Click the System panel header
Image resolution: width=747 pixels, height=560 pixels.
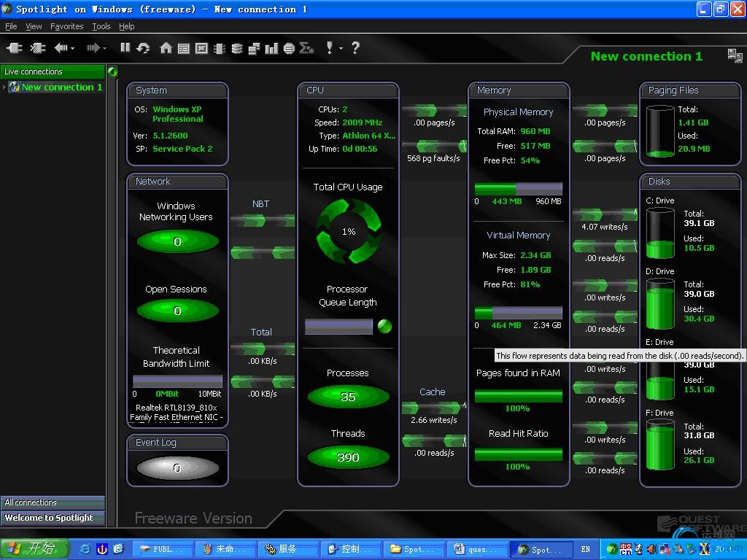point(177,90)
